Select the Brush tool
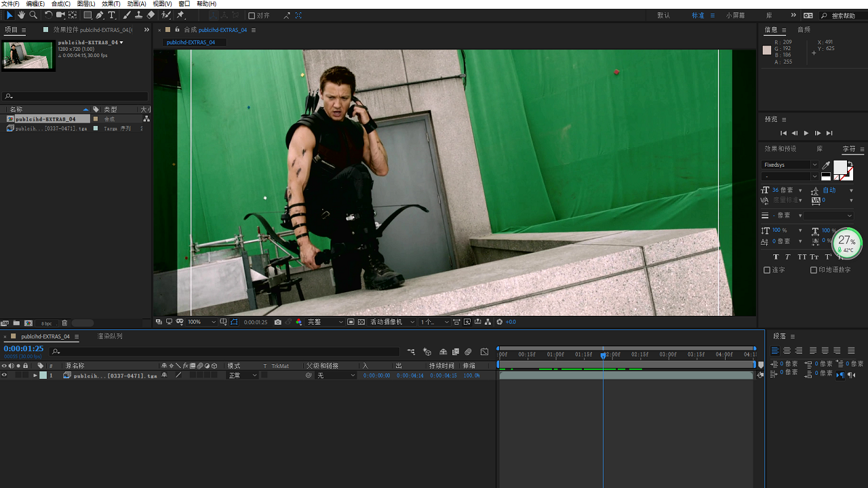The width and height of the screenshot is (868, 488). pos(127,15)
